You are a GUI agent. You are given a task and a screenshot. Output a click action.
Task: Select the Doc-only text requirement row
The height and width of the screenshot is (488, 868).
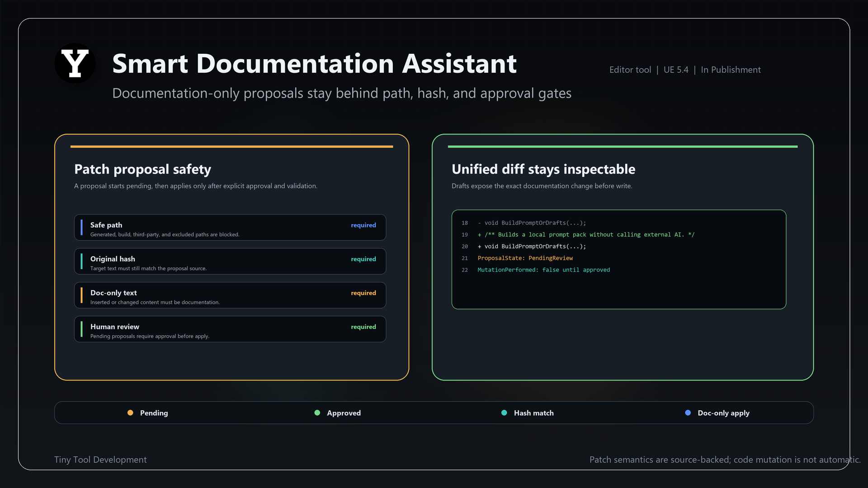pyautogui.click(x=230, y=295)
